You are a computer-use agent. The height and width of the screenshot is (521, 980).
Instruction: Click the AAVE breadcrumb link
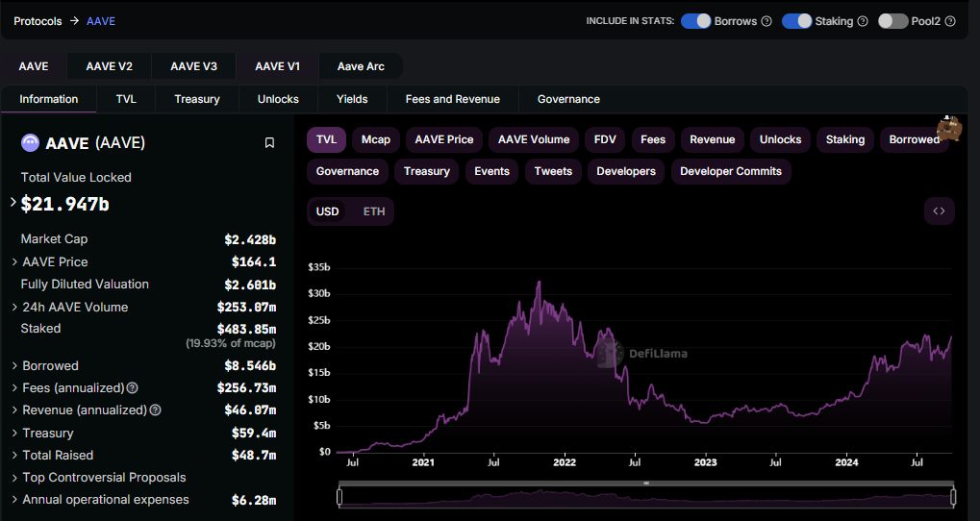(101, 21)
